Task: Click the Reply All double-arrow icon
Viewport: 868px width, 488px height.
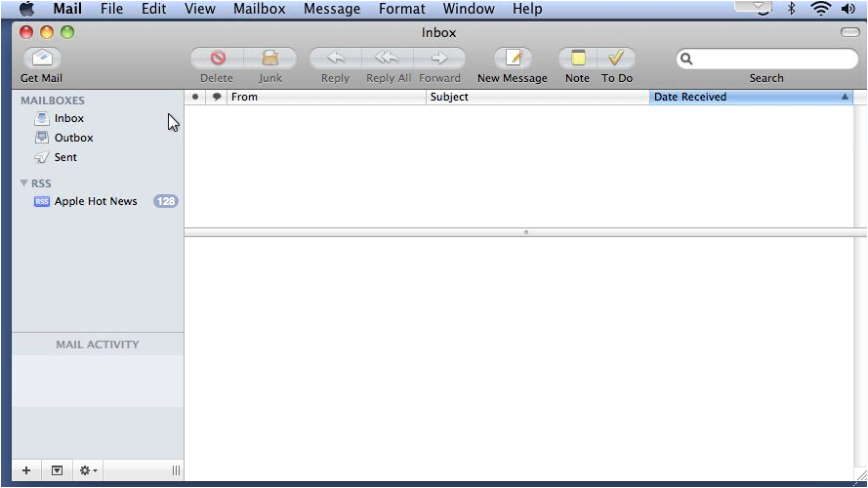Action: pos(387,58)
